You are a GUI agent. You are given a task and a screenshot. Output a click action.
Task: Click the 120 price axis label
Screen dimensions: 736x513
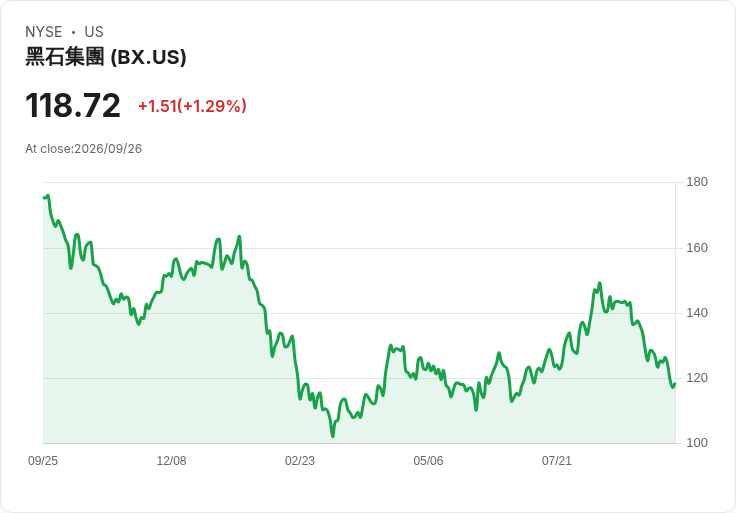tap(697, 378)
